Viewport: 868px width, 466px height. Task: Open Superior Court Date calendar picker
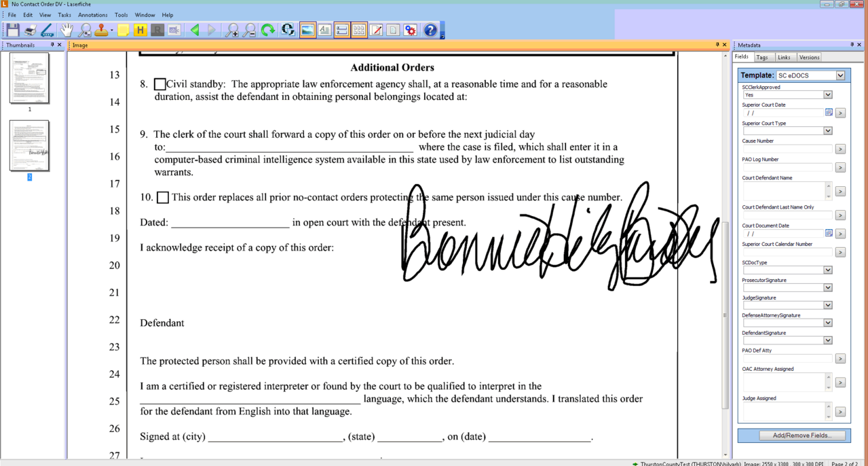coord(828,113)
